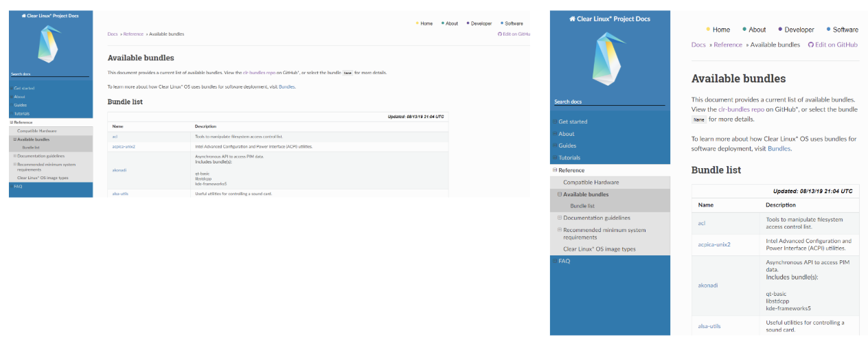Click the Reference breadcrumb link in the left page

134,34
